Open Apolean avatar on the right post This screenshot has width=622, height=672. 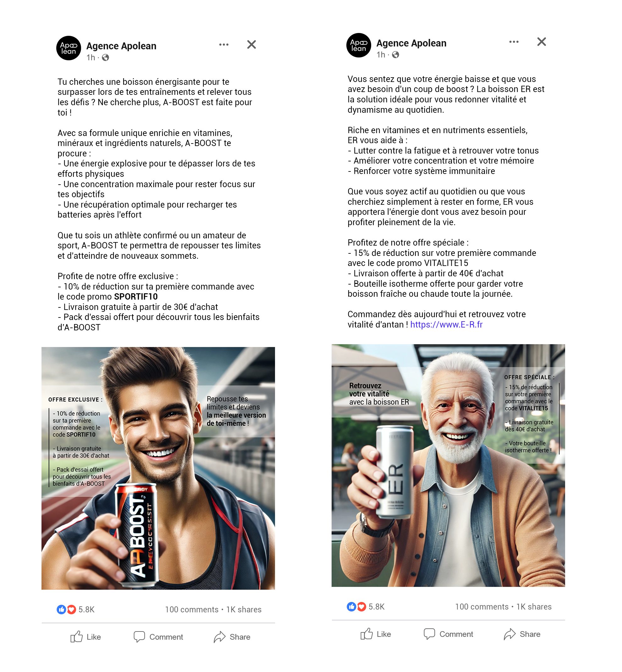click(x=359, y=46)
